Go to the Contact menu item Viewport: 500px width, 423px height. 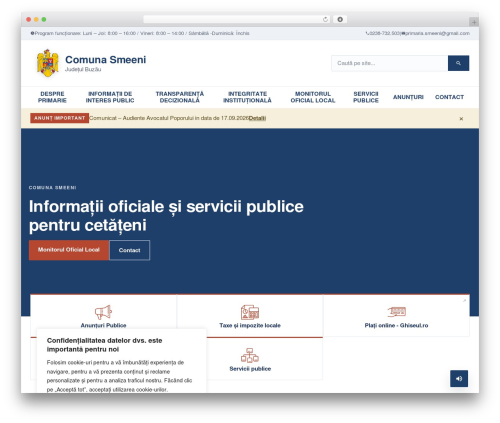point(449,97)
